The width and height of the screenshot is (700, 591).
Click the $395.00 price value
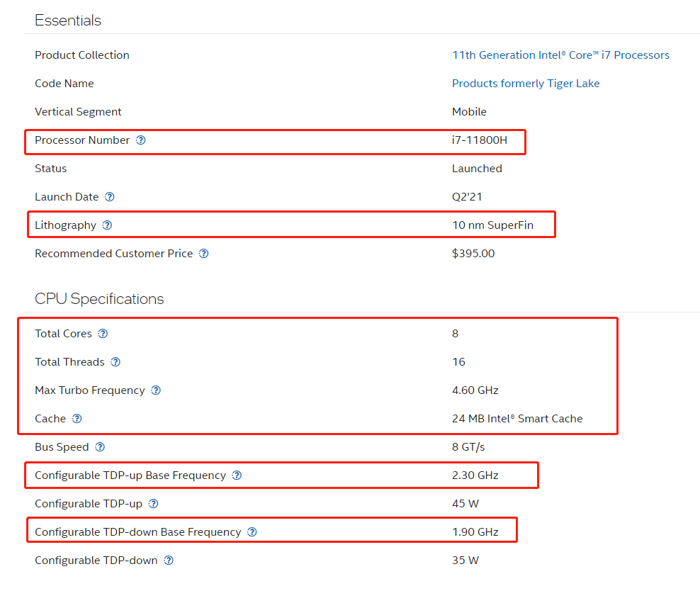pos(473,254)
